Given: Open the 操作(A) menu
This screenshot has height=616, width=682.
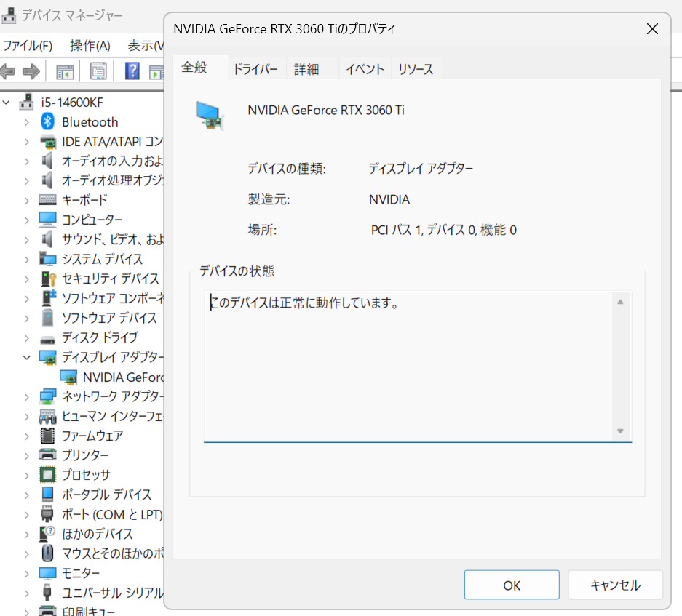Looking at the screenshot, I should pyautogui.click(x=90, y=45).
